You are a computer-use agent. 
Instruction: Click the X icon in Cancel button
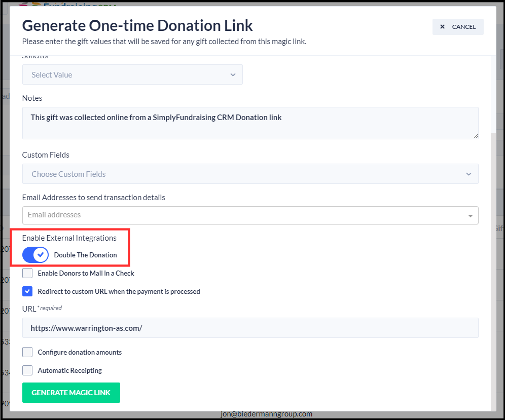tap(443, 27)
